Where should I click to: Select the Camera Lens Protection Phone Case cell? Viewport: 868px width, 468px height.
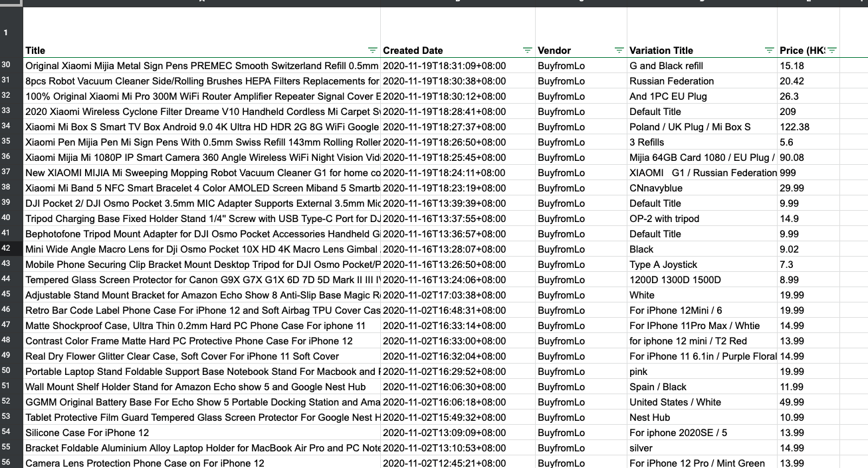[x=202, y=463]
